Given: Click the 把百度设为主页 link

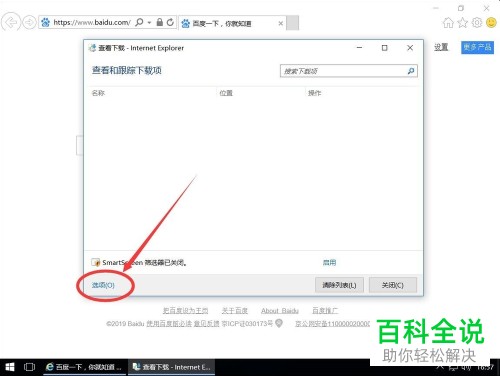Looking at the screenshot, I should 185,311.
